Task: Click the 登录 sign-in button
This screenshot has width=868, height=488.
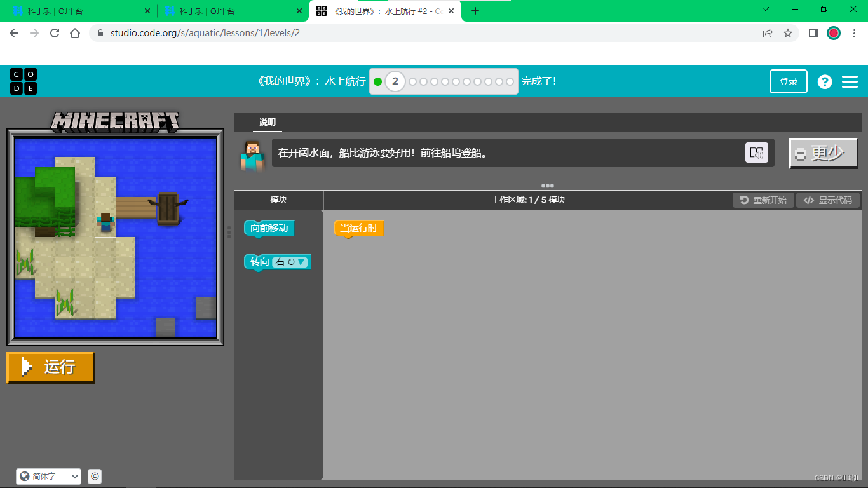Action: click(789, 81)
